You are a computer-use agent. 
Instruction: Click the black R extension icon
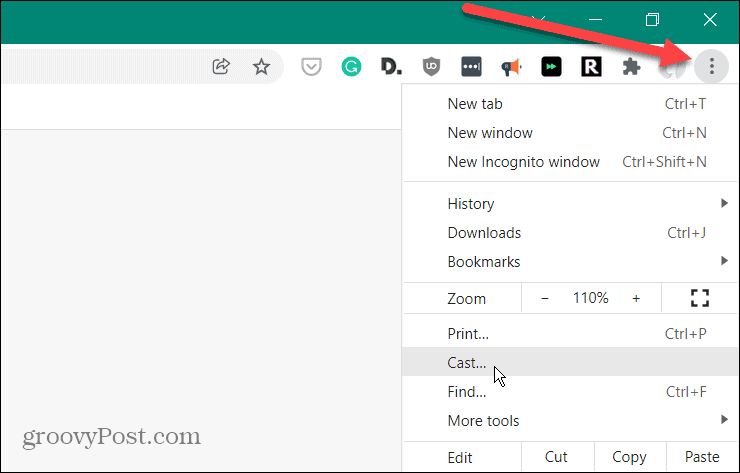tap(591, 67)
